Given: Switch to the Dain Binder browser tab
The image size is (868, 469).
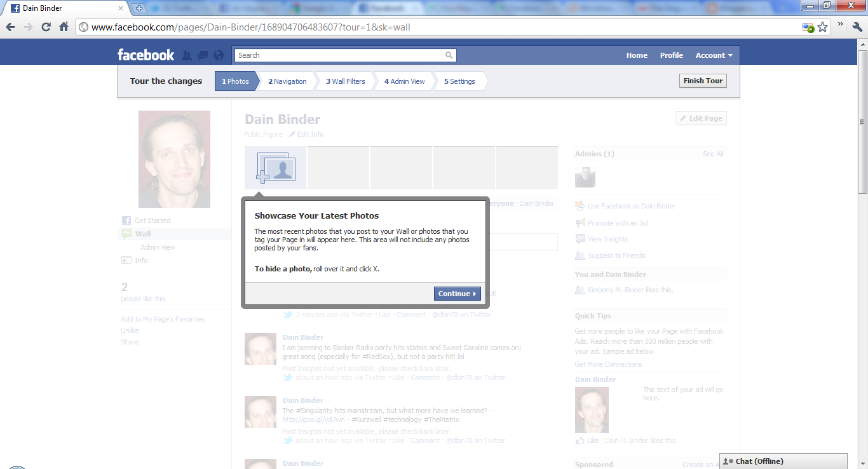Looking at the screenshot, I should coord(67,8).
